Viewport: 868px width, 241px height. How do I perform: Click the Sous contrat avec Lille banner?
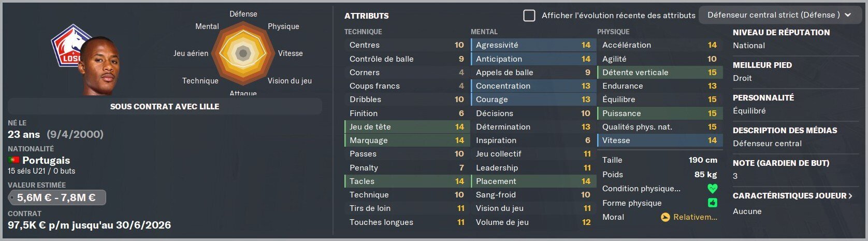pyautogui.click(x=165, y=106)
